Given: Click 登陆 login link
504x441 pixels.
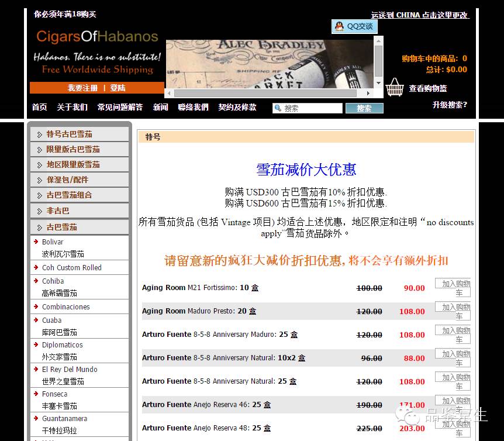Looking at the screenshot, I should click(x=118, y=88).
